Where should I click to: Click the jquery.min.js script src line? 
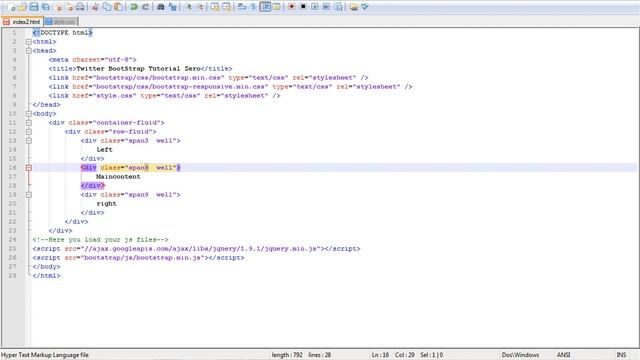click(196, 249)
